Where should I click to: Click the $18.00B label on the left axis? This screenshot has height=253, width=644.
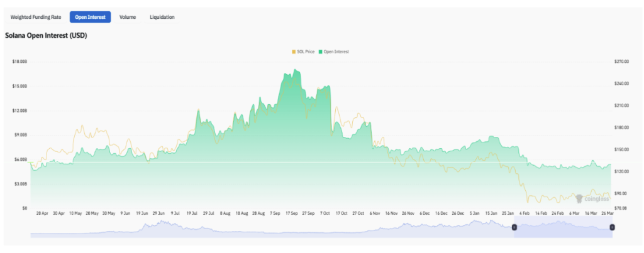[x=19, y=62]
